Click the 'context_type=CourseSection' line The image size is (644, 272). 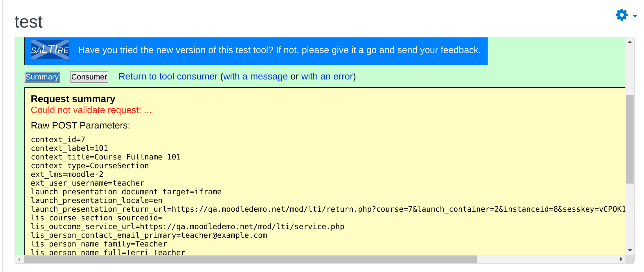click(90, 166)
